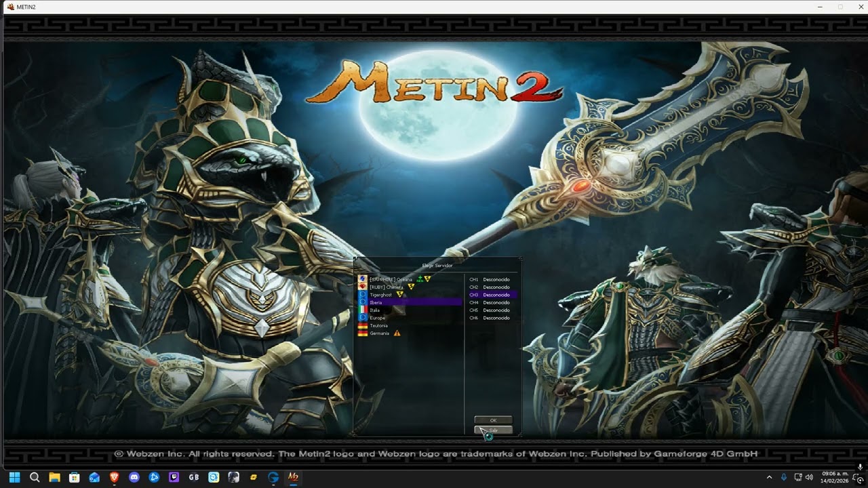Click the microphone tray icon
The image size is (868, 488).
784,477
